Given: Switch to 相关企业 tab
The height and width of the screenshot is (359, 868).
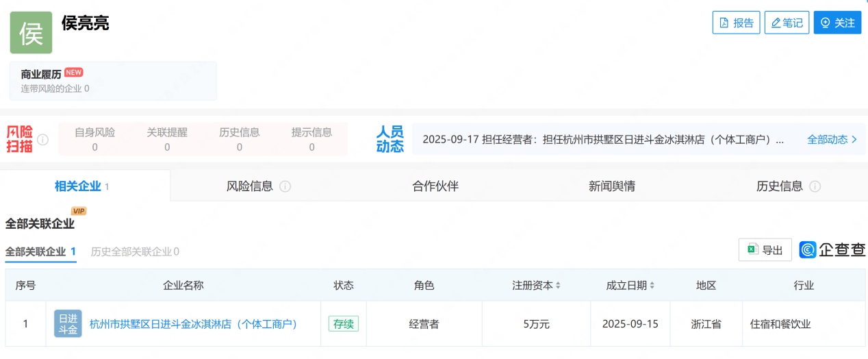Looking at the screenshot, I should 85,186.
